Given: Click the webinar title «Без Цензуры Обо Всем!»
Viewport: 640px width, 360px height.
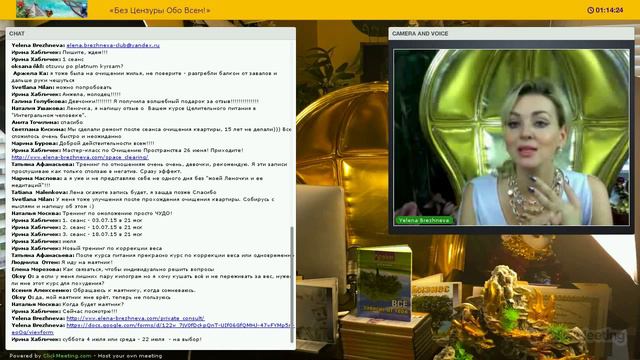Looking at the screenshot, I should point(160,10).
